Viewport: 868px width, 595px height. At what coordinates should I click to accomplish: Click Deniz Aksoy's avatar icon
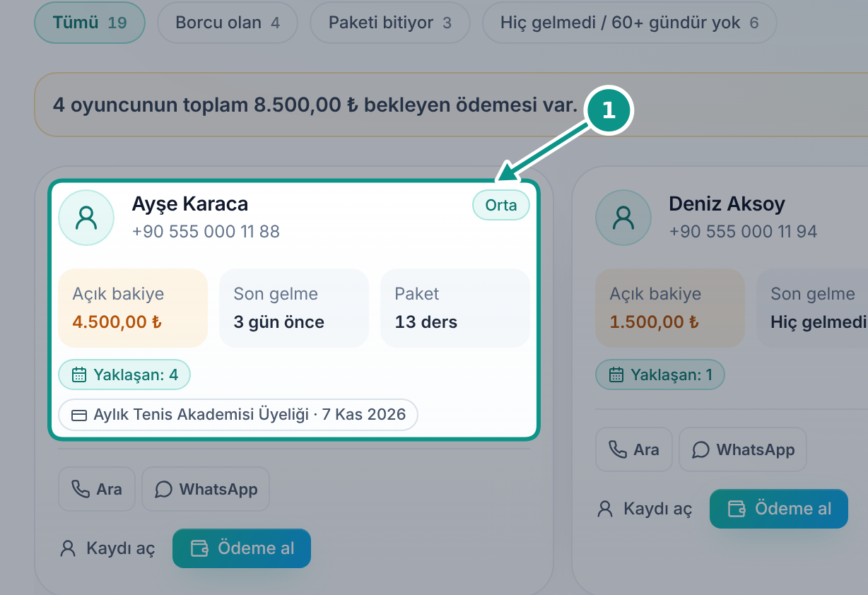point(623,218)
